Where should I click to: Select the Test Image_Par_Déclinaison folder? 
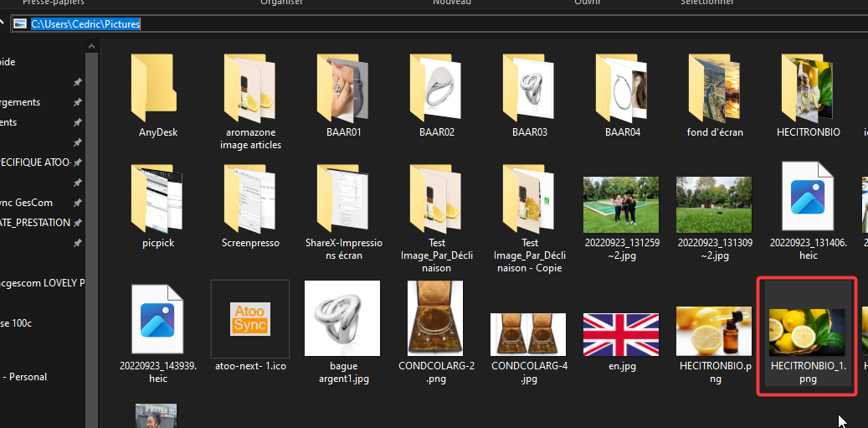point(436,218)
